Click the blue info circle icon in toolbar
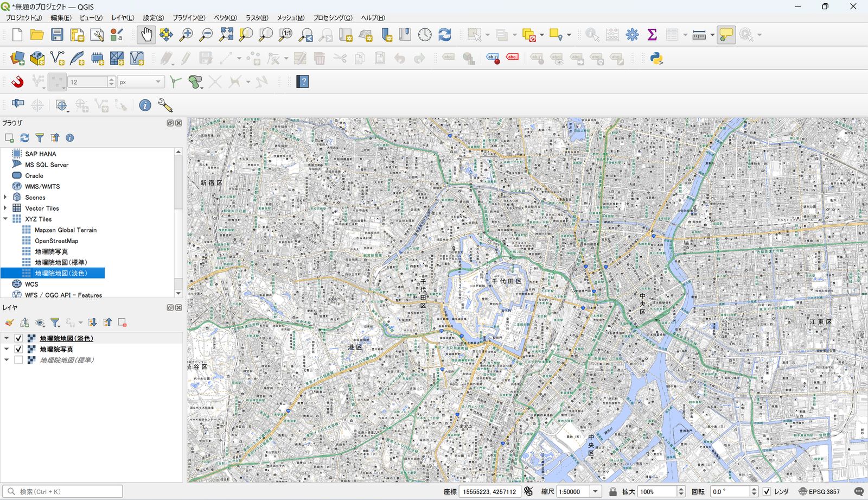The height and width of the screenshot is (500, 868). click(x=145, y=105)
